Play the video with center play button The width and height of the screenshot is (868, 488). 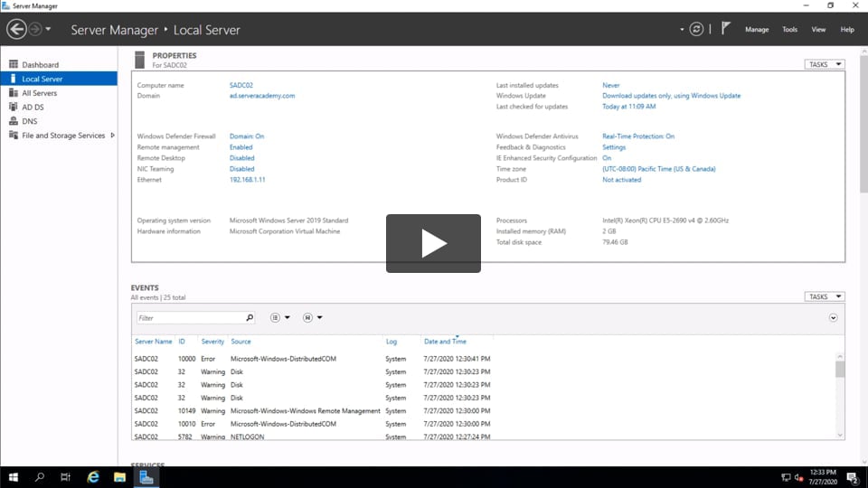point(433,243)
